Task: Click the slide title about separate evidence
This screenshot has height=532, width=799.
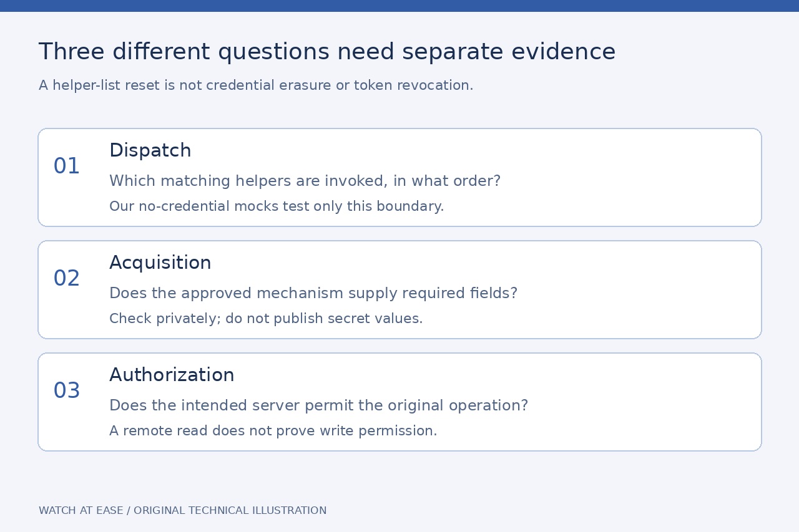Action: click(x=327, y=52)
